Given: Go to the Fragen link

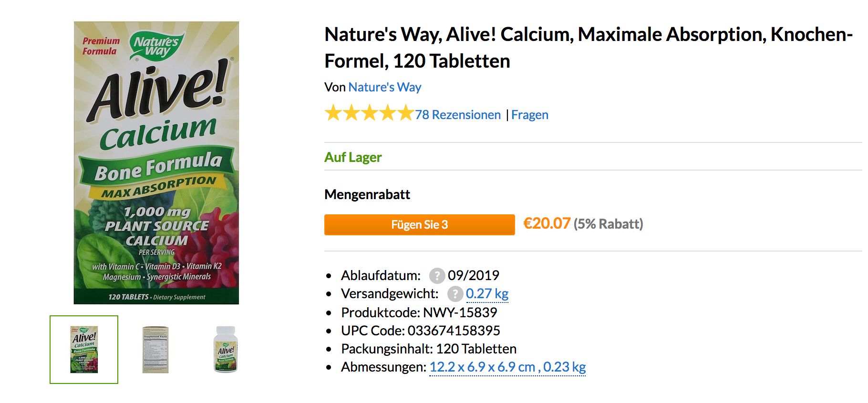Looking at the screenshot, I should click(x=529, y=115).
